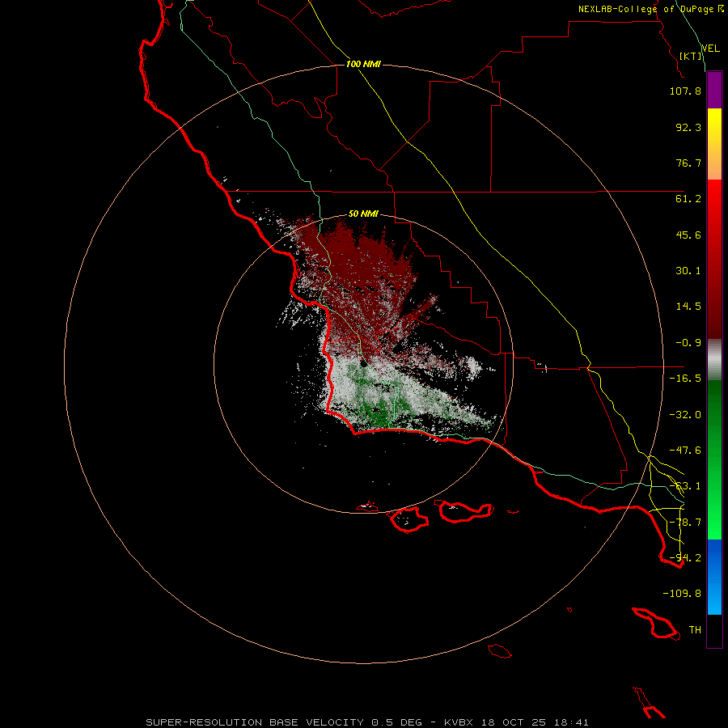Select the -109.8 legend value
Viewport: 728px width, 728px height.
[x=682, y=594]
